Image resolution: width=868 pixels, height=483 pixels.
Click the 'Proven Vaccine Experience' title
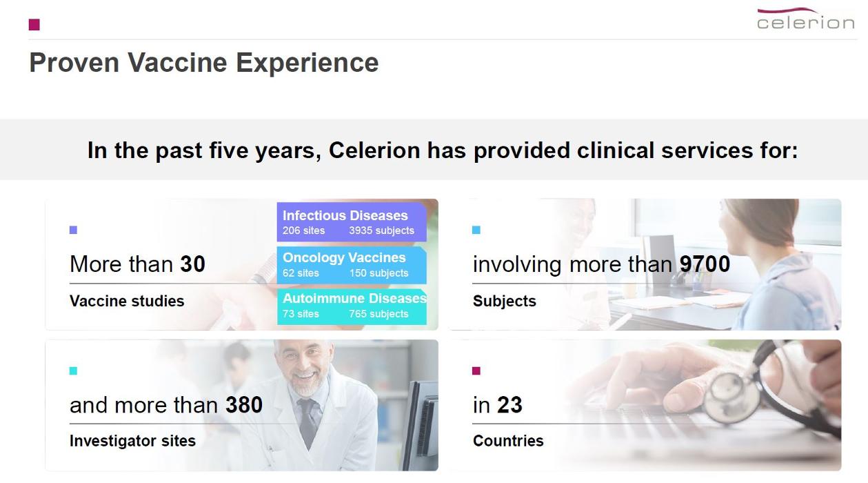pyautogui.click(x=204, y=63)
